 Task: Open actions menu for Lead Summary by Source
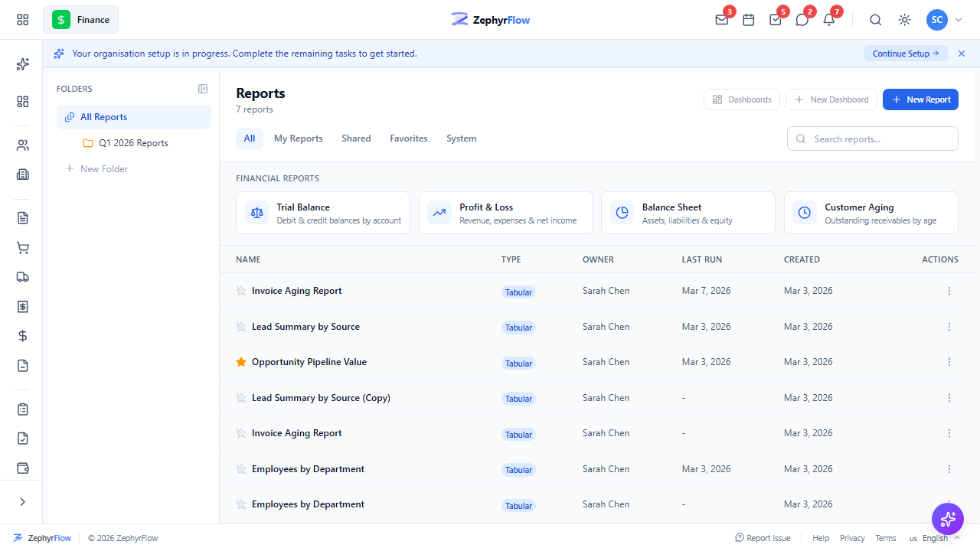tap(949, 327)
